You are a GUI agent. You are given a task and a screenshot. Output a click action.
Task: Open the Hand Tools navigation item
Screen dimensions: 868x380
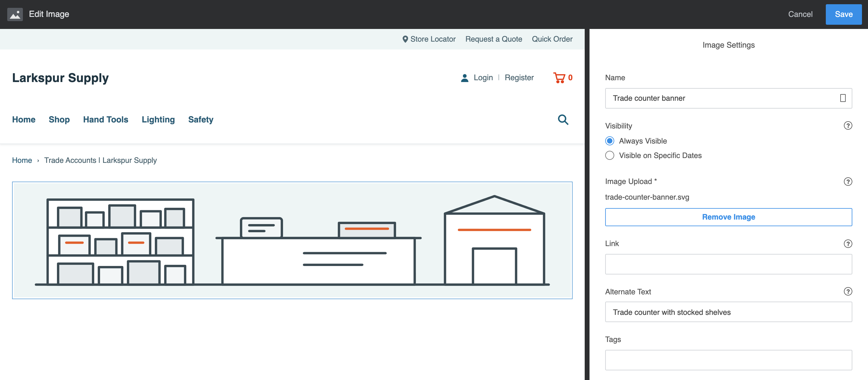(x=105, y=119)
